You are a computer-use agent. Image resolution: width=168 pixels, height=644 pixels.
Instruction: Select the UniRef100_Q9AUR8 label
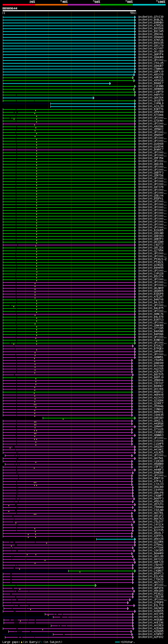[151, 57]
